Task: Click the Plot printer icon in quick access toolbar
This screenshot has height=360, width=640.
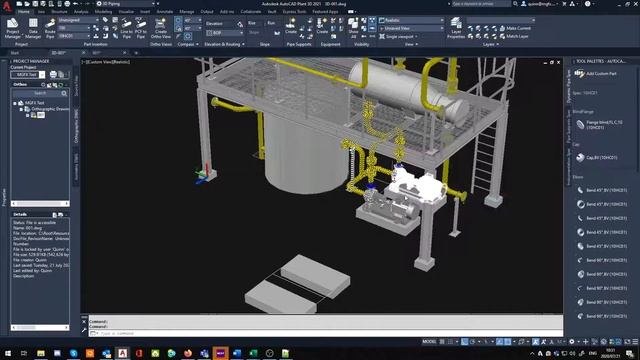Action: pyautogui.click(x=67, y=4)
